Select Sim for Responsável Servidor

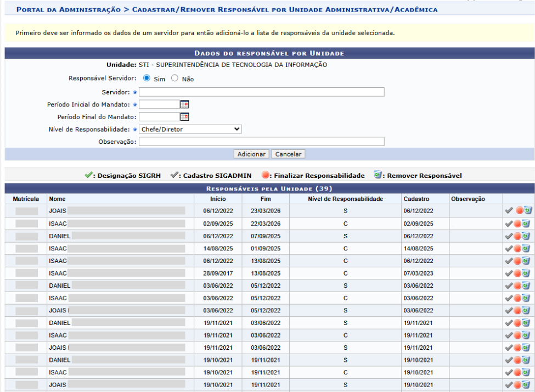pos(147,79)
